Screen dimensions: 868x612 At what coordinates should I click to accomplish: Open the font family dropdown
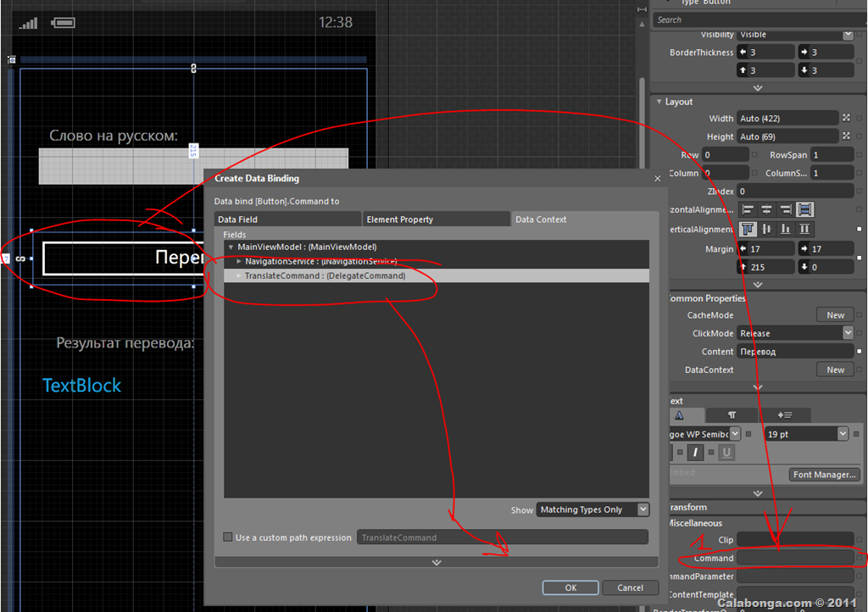(x=735, y=433)
